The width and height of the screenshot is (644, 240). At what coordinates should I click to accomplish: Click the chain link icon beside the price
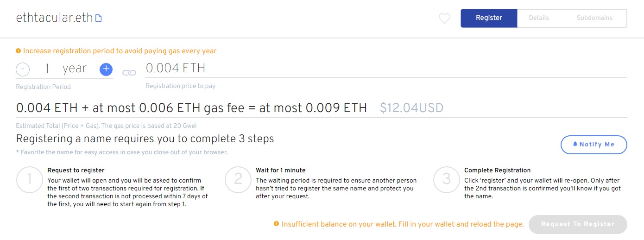pyautogui.click(x=129, y=72)
